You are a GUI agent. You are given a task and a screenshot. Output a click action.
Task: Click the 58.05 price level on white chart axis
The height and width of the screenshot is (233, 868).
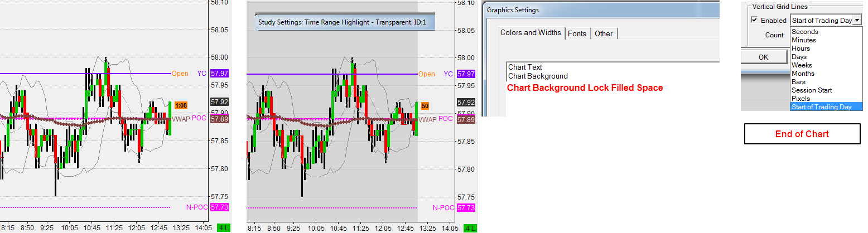(x=219, y=29)
